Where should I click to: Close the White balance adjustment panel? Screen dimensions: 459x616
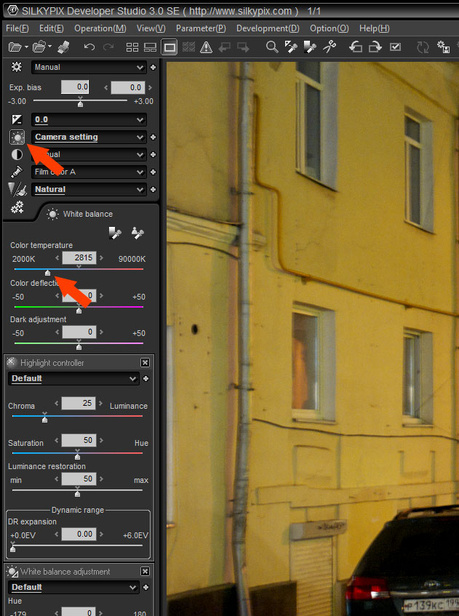coord(145,571)
